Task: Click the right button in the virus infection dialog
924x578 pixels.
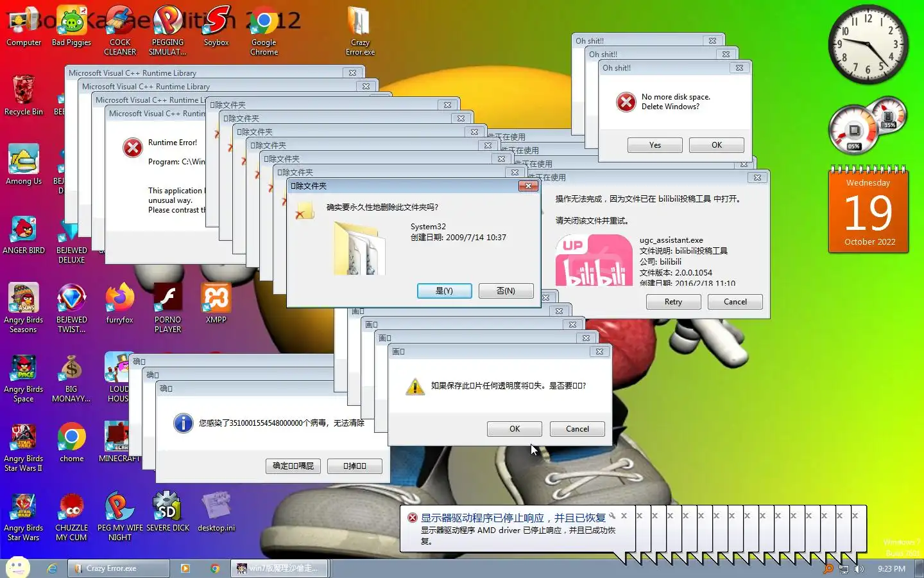Action: [355, 466]
